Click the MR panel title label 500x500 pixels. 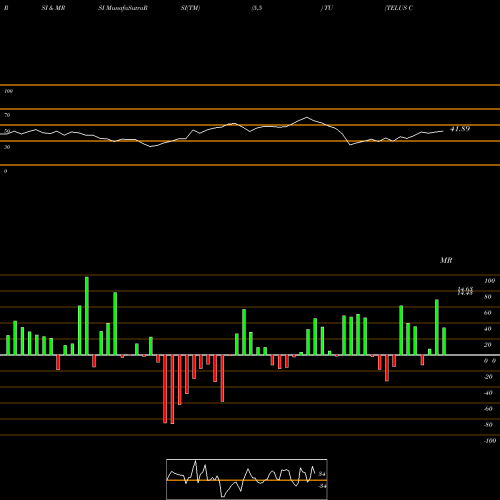[x=446, y=260]
